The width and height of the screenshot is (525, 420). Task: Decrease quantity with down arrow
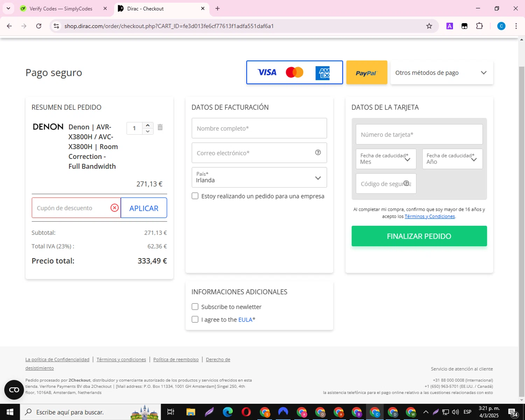(x=148, y=132)
